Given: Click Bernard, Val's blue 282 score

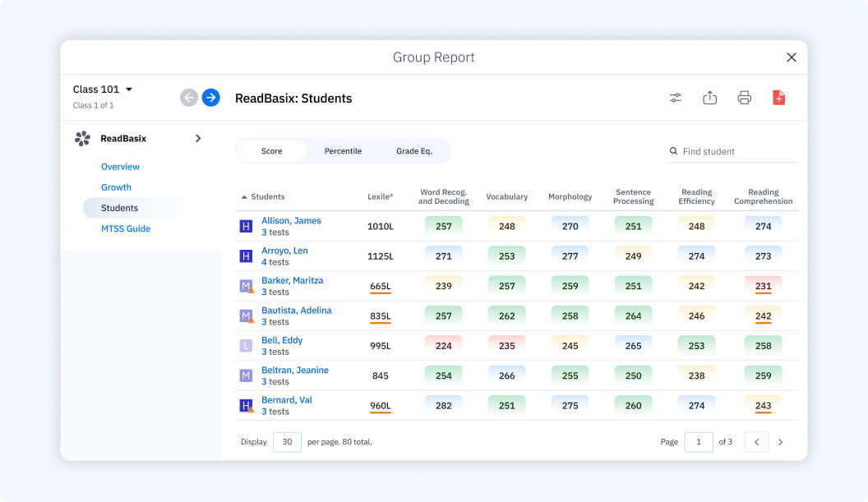Looking at the screenshot, I should coord(443,406).
